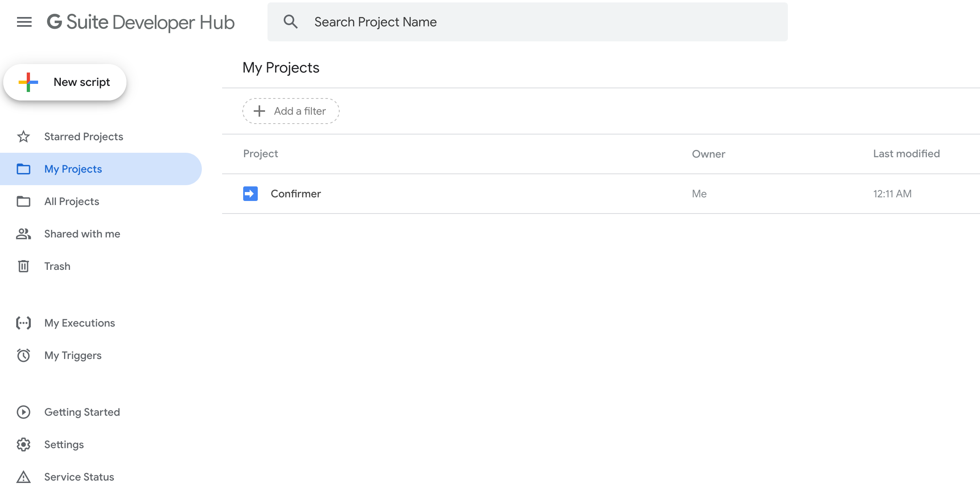Sort by Owner column header

coord(708,153)
